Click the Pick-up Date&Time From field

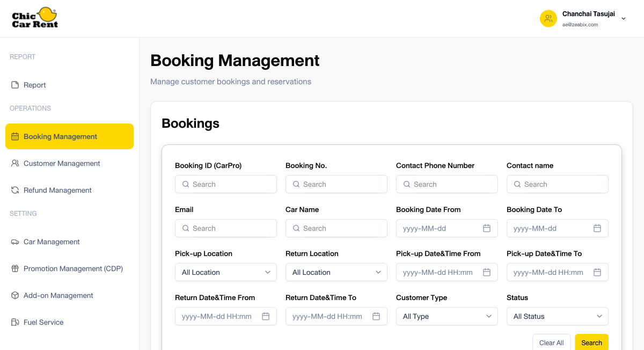pos(447,272)
